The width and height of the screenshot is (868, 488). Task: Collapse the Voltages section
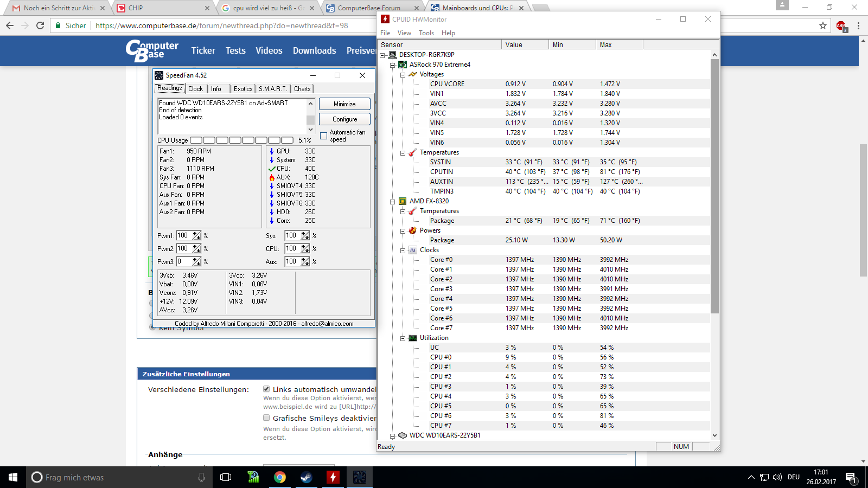point(403,74)
